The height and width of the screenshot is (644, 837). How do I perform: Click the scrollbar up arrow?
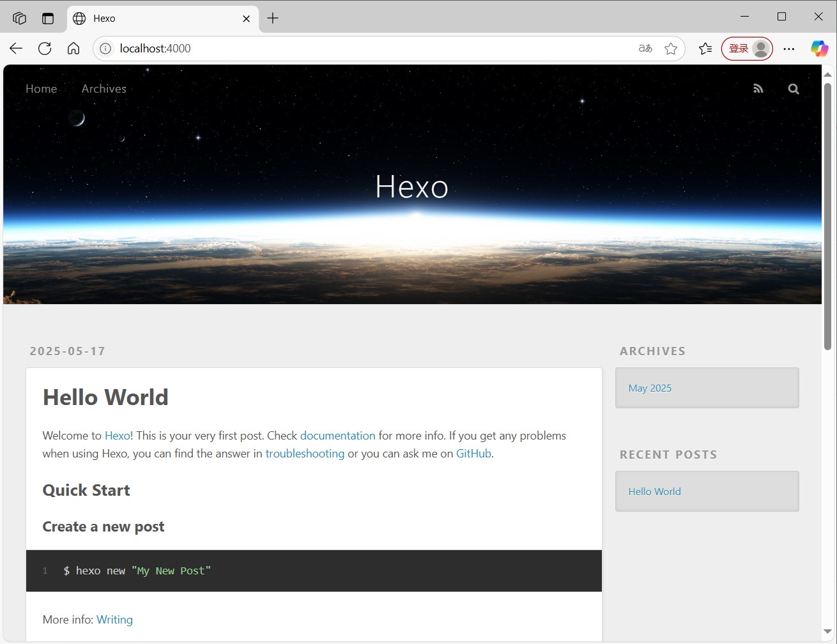(x=827, y=74)
